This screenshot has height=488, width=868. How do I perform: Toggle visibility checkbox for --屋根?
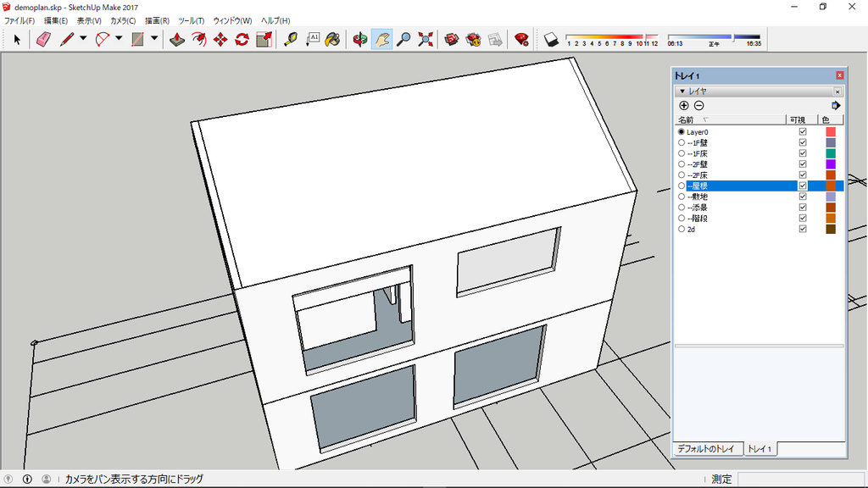click(803, 186)
